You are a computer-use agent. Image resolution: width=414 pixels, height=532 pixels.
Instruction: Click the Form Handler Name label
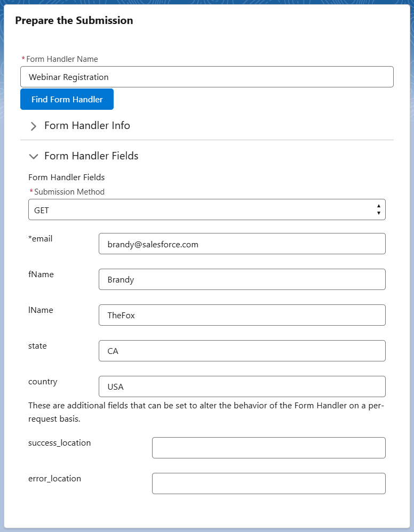tap(62, 59)
